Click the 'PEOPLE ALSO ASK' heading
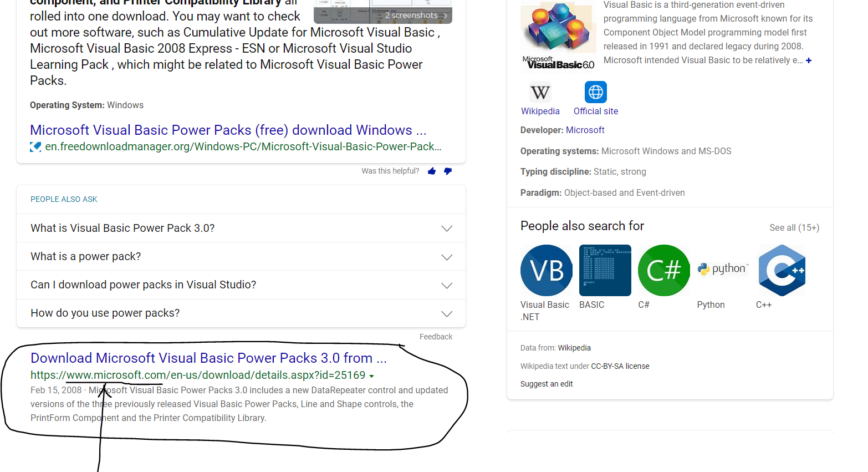 64,199
